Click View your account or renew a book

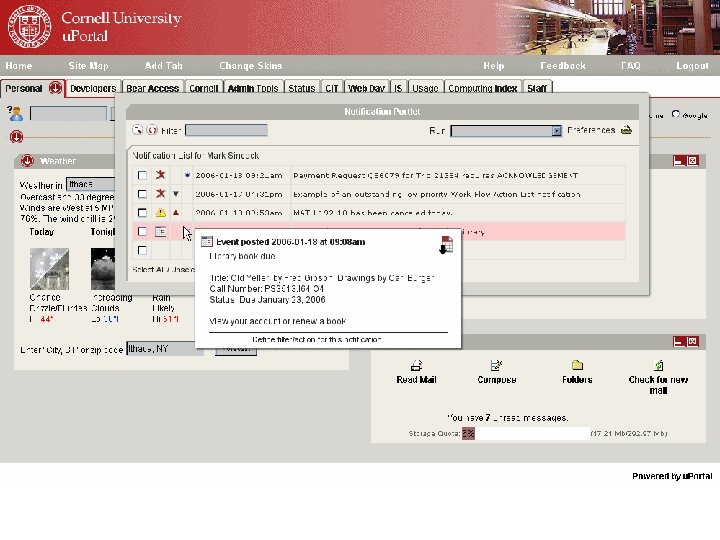(278, 321)
